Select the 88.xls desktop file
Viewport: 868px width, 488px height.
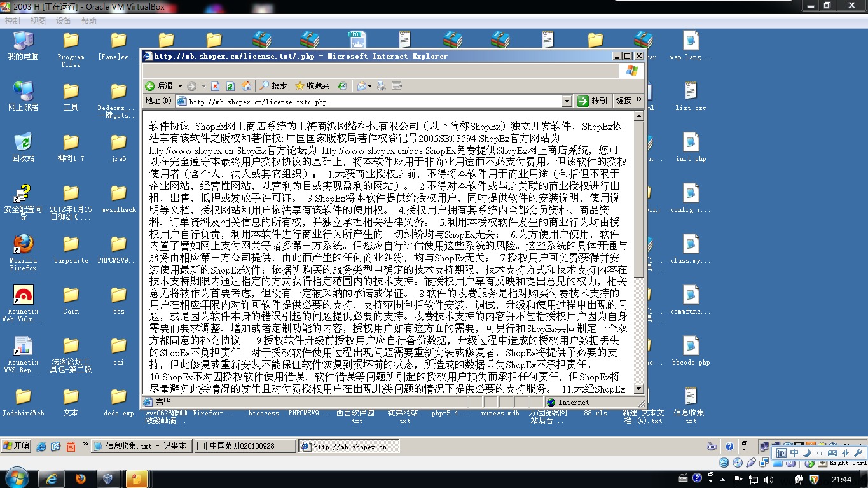595,412
